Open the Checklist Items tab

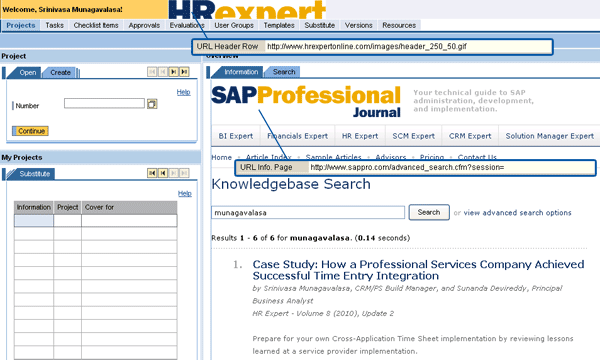96,25
